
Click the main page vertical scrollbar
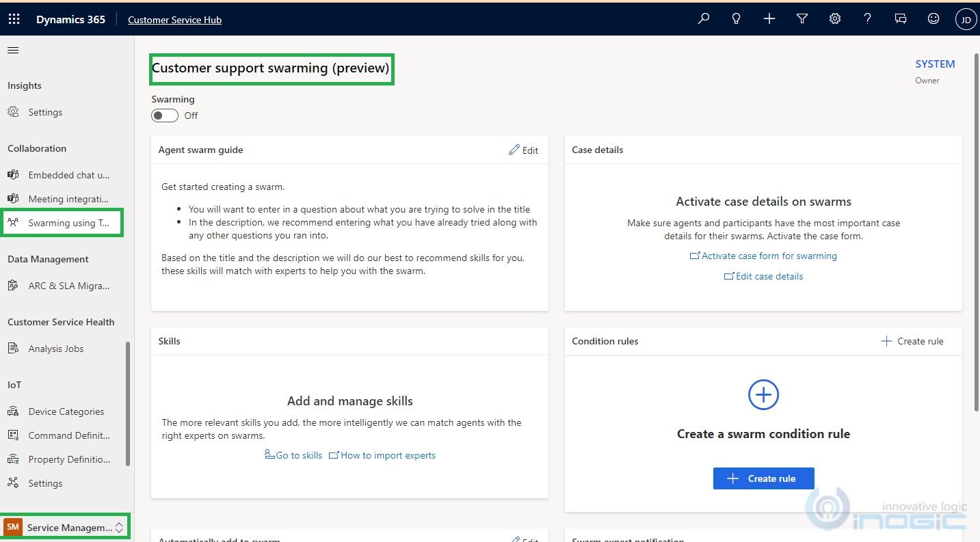coord(976,232)
